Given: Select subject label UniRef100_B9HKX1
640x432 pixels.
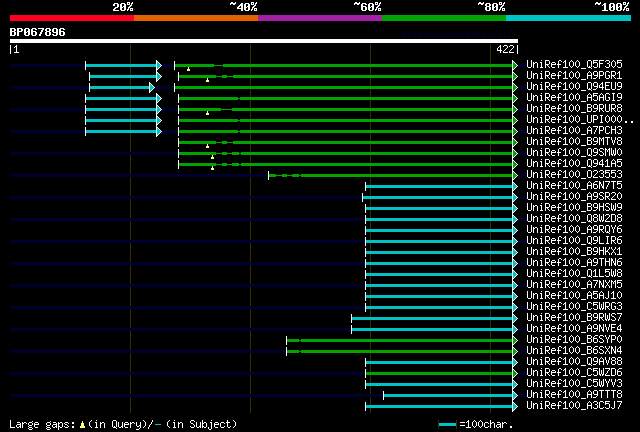Looking at the screenshot, I should click(x=574, y=252).
